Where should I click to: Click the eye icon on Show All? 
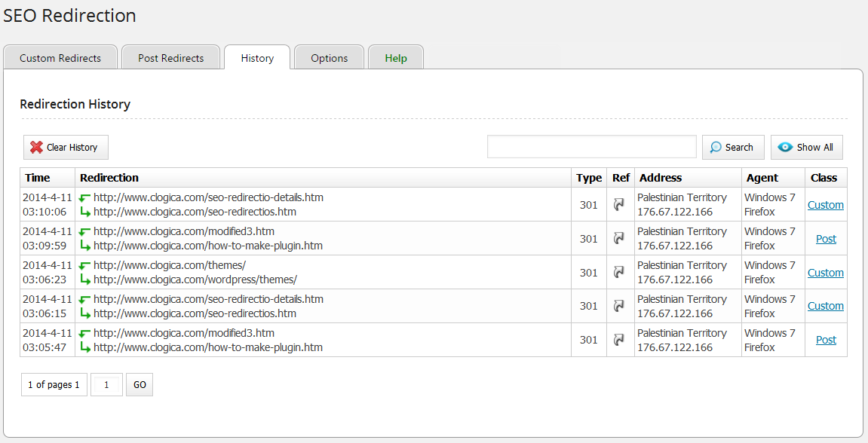click(786, 148)
